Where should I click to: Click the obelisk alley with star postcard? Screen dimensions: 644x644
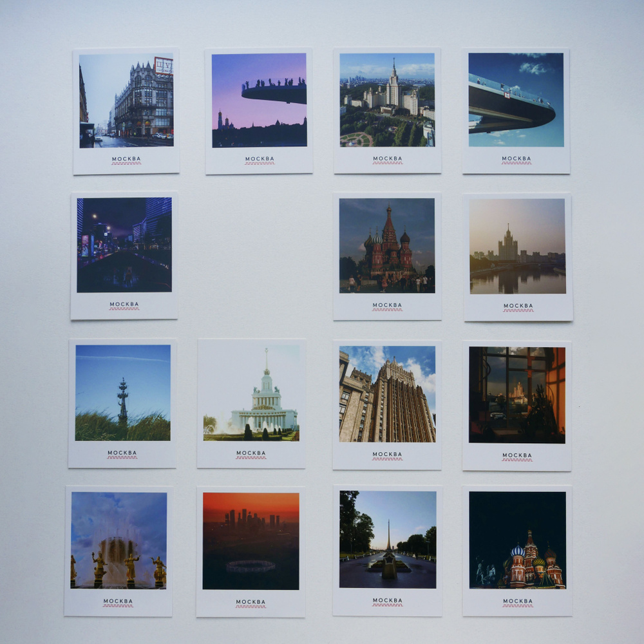coord(387,551)
